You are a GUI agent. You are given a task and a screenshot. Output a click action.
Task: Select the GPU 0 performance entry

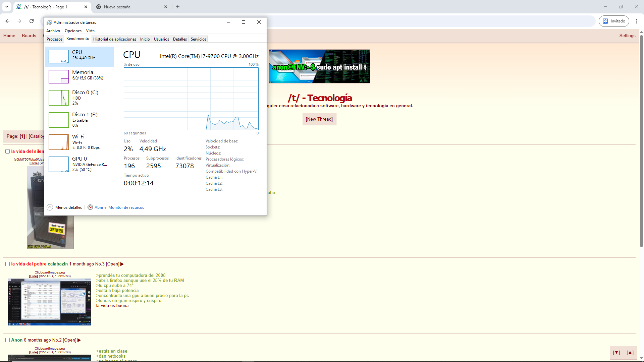click(79, 164)
